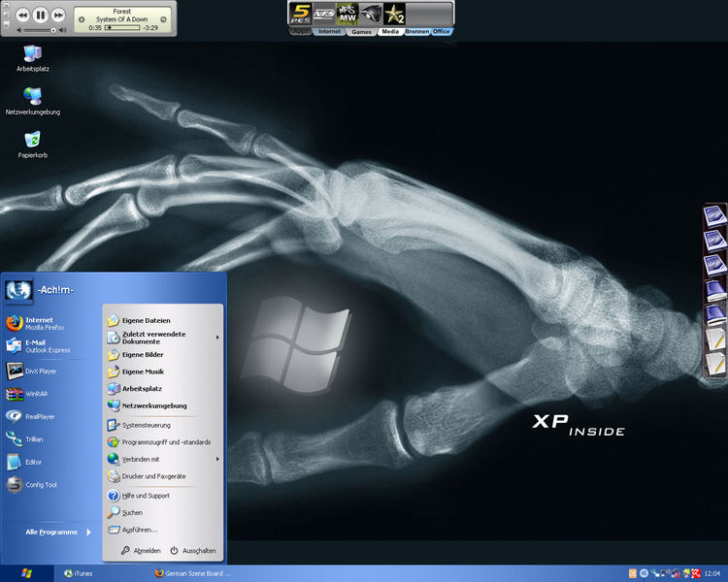Expand Alle Programme submenu
728x582 pixels.
58,532
